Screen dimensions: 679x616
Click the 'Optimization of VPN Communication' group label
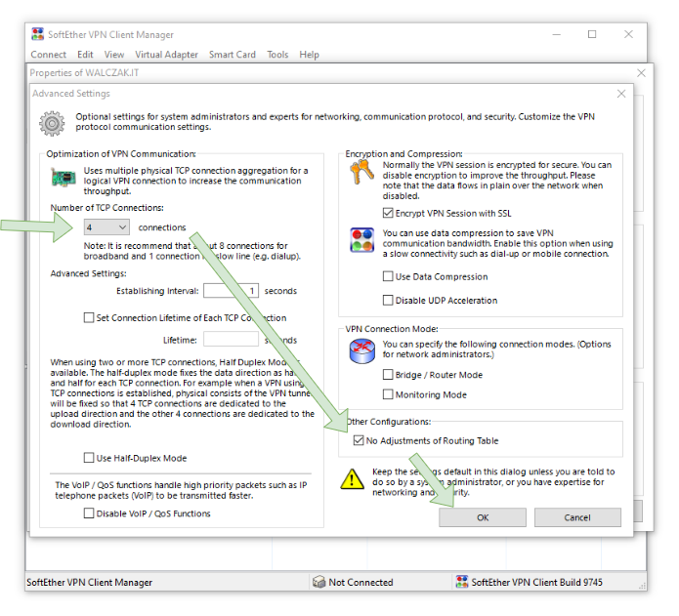121,154
